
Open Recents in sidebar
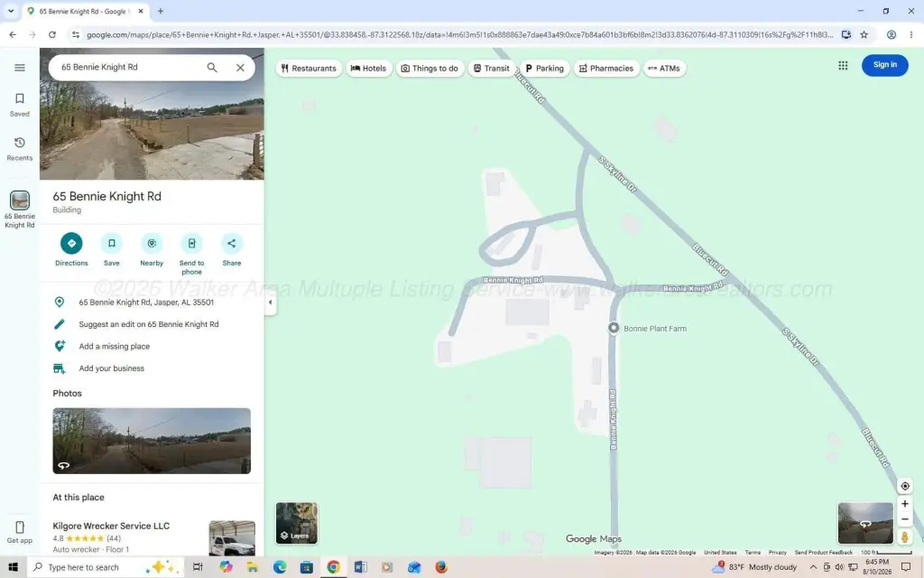tap(20, 149)
